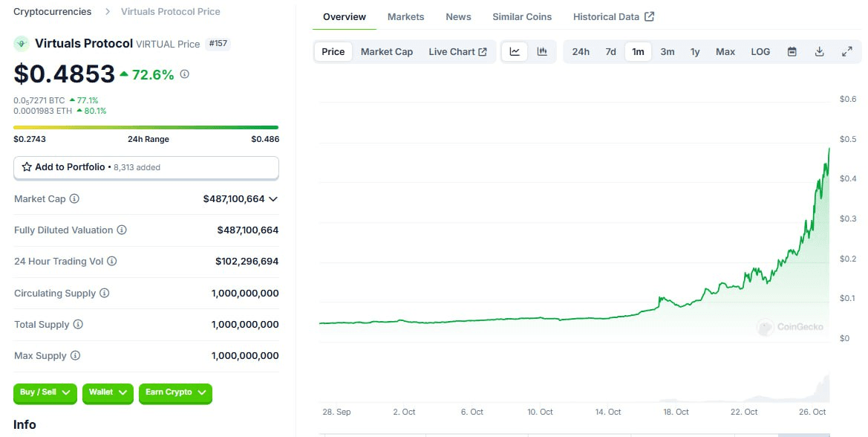Screen dimensions: 868x437
Task: Show Circulating Supply info icon
Action: 104,292
